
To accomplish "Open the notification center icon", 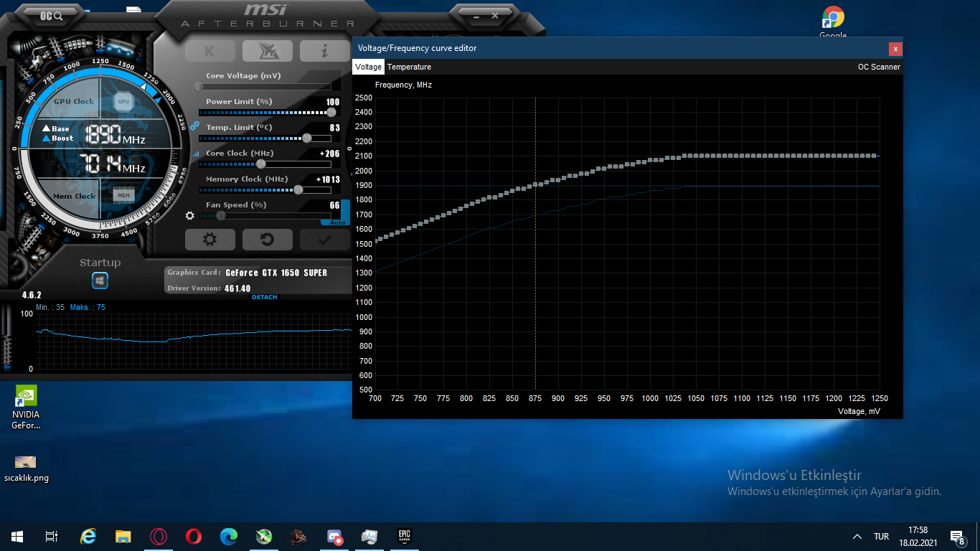I will (957, 536).
